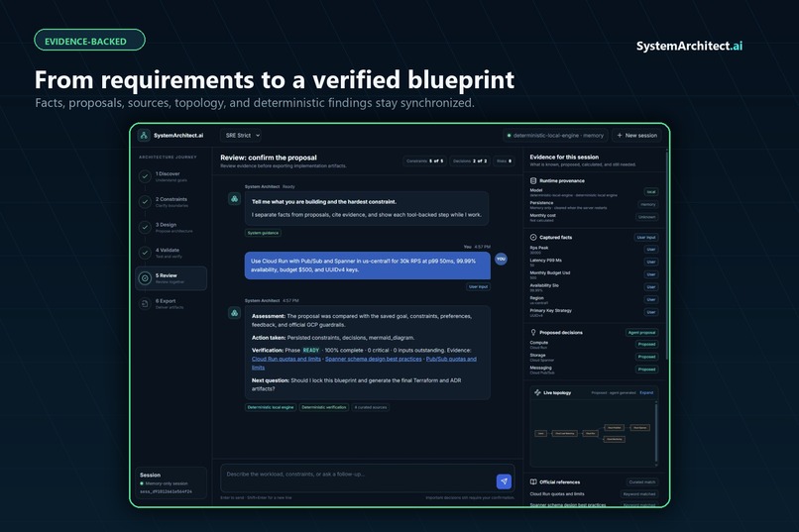The image size is (799, 532).
Task: Click the Decisions 2 of 2 counter chip
Action: (470, 160)
